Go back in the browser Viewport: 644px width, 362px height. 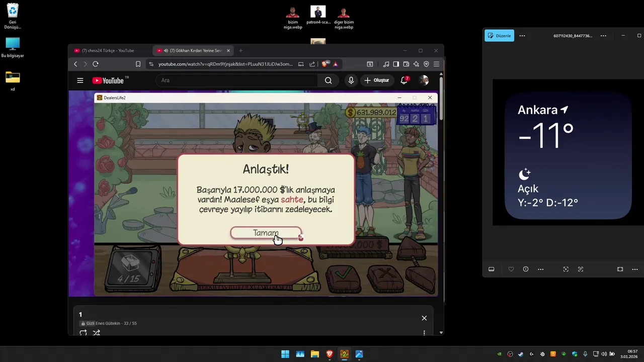click(x=75, y=64)
